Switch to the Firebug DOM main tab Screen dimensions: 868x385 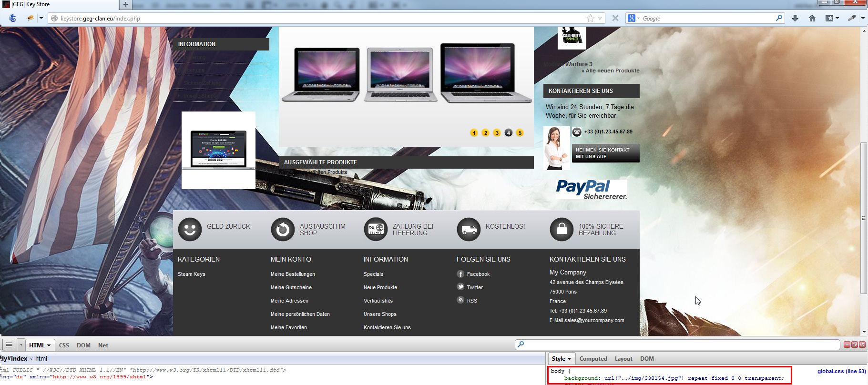83,345
